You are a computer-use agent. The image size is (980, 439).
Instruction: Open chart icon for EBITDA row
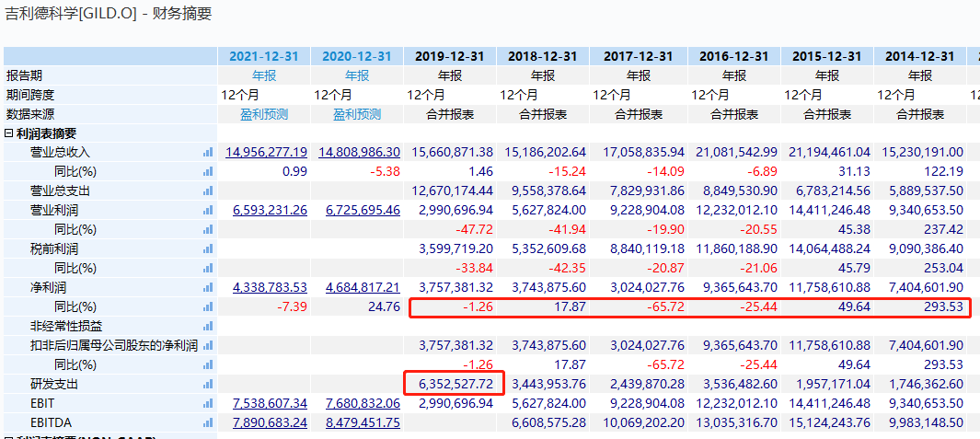pos(207,422)
